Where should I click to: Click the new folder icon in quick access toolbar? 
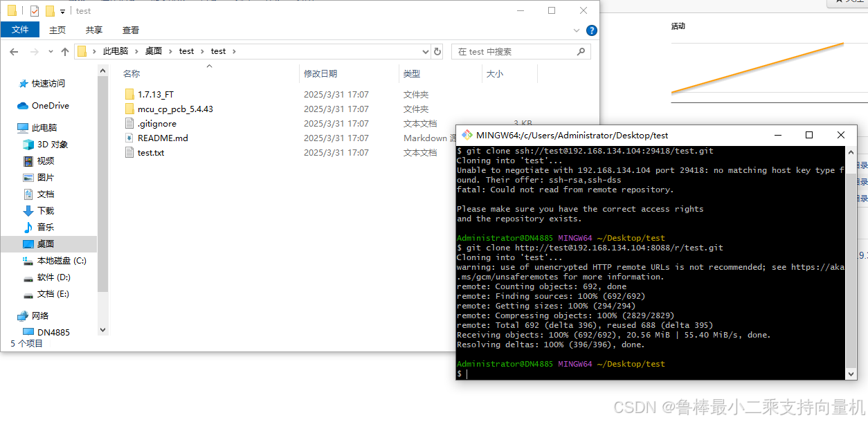coord(50,10)
